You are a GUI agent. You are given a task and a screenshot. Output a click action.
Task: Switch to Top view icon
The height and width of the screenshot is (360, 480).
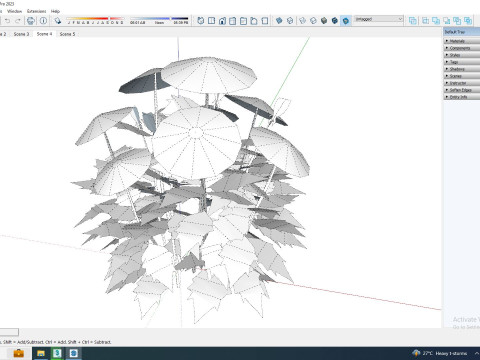coord(211,21)
